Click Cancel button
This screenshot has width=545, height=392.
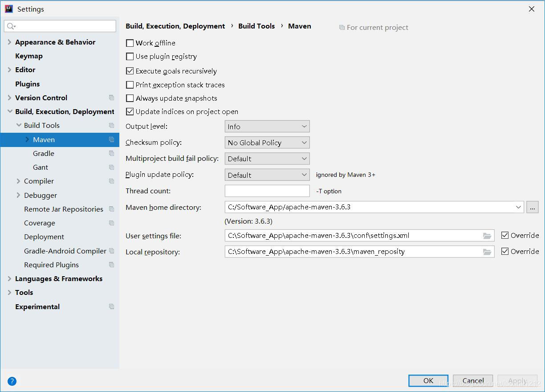(473, 380)
